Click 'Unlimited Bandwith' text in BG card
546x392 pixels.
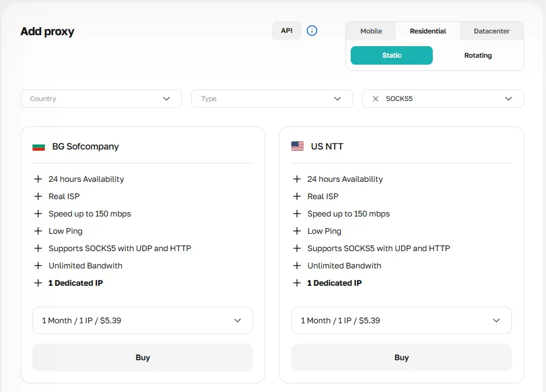(86, 266)
